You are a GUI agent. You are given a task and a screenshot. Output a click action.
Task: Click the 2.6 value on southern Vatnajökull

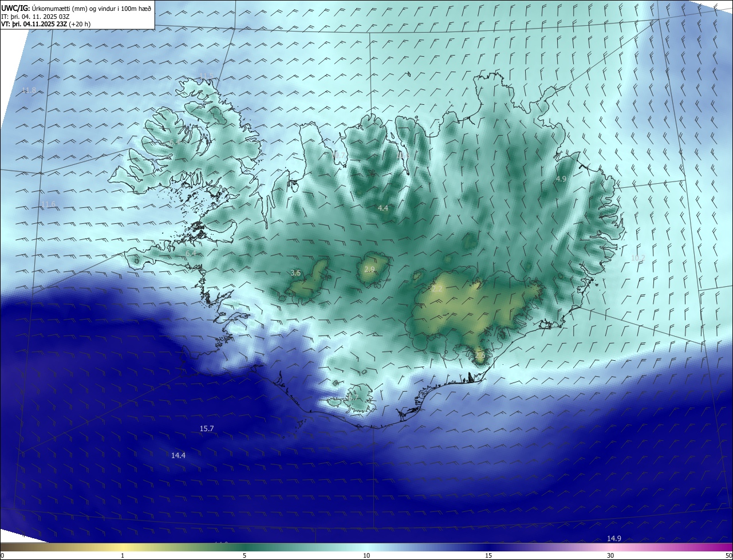[x=480, y=355]
